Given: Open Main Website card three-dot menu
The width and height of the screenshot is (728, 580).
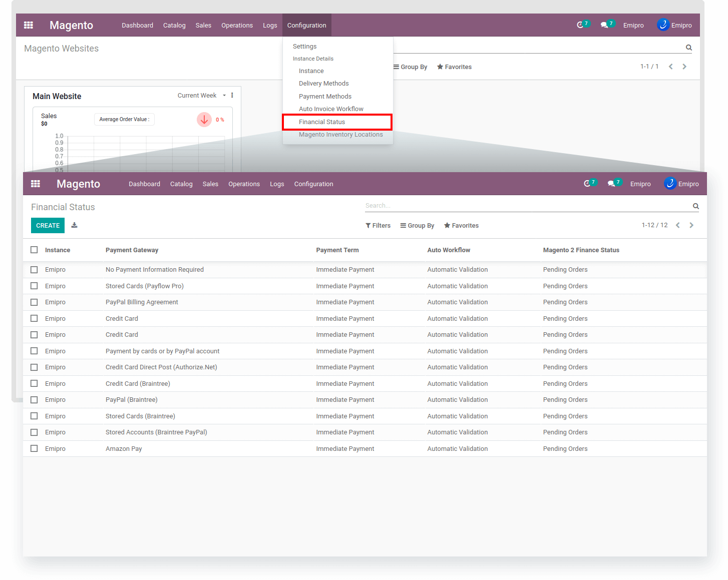Looking at the screenshot, I should pyautogui.click(x=232, y=95).
